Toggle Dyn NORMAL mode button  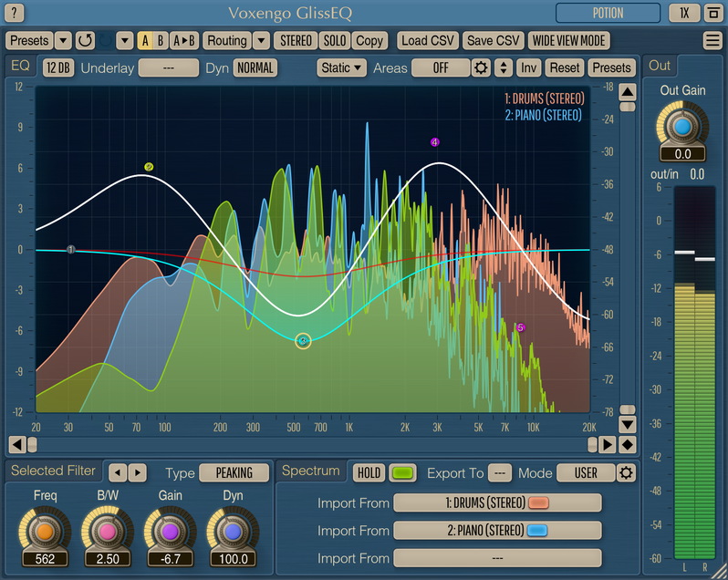click(255, 67)
